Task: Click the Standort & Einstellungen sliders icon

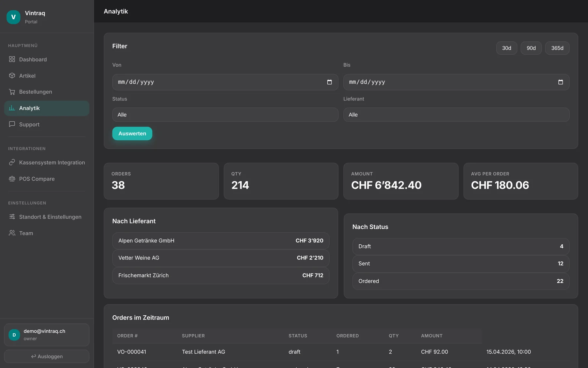Action: [x=12, y=217]
